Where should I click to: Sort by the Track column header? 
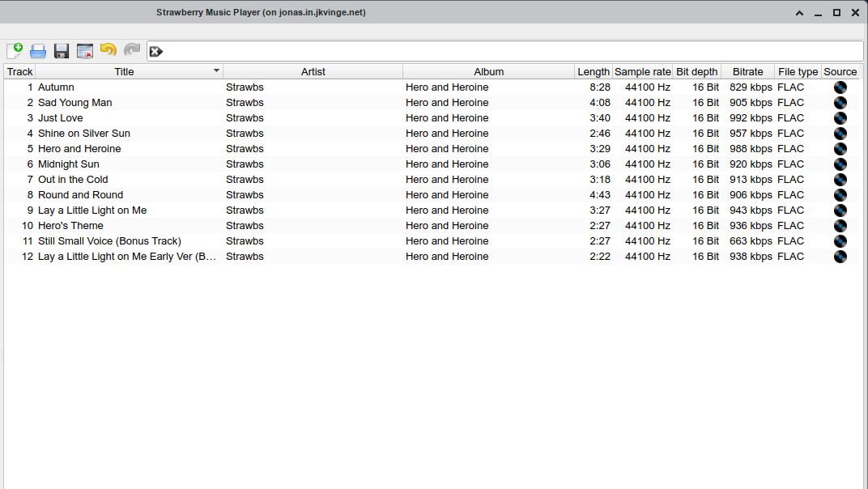[x=20, y=71]
